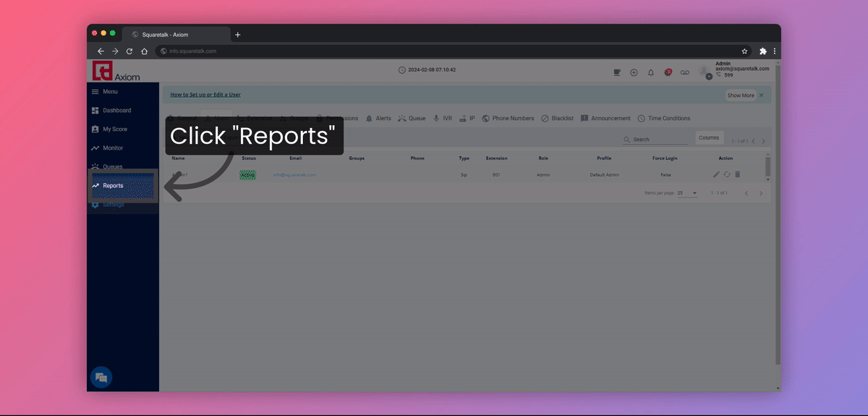Image resolution: width=868 pixels, height=416 pixels.
Task: Switch to the IP tab
Action: tap(467, 119)
